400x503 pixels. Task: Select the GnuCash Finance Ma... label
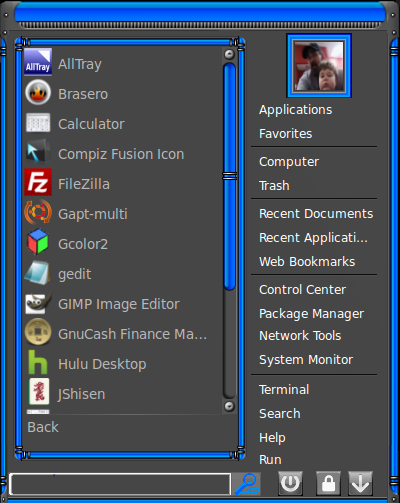click(x=132, y=334)
